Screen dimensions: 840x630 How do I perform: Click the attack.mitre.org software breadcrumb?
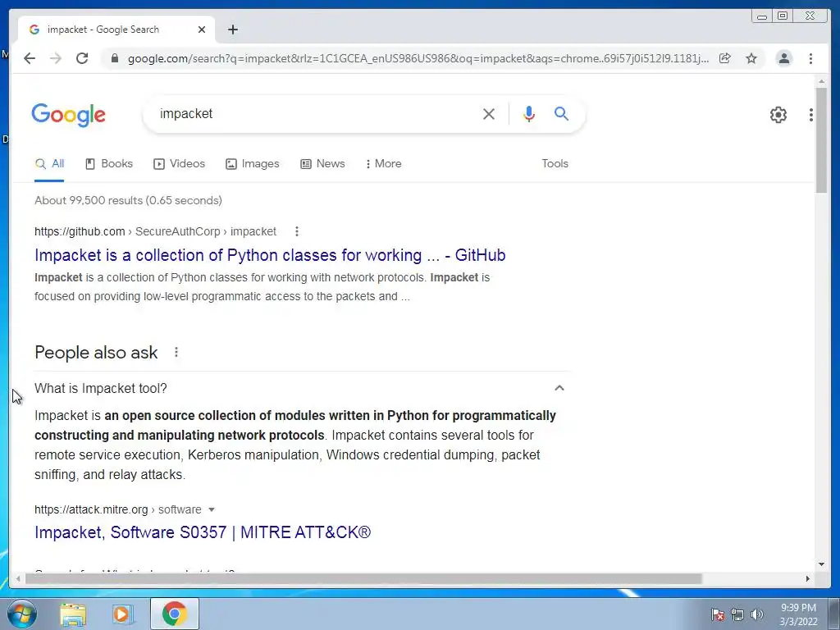click(118, 509)
